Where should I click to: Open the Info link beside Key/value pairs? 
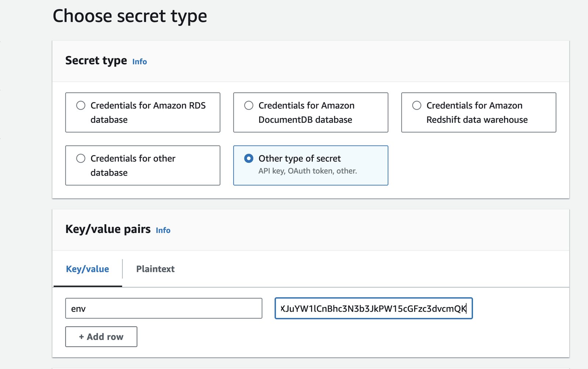(x=163, y=230)
